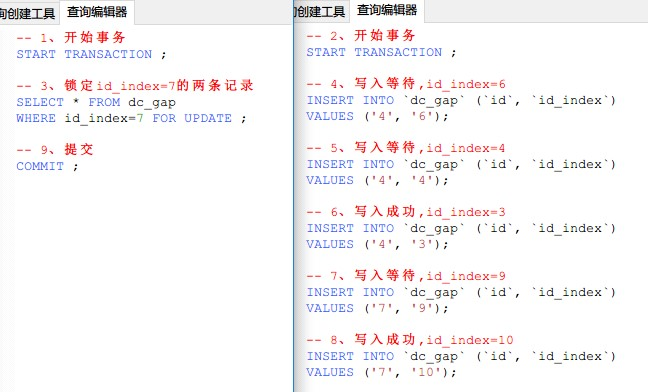Screen dimensions: 648x392
Task: Click the COMMIT statement line
Action: [47, 166]
